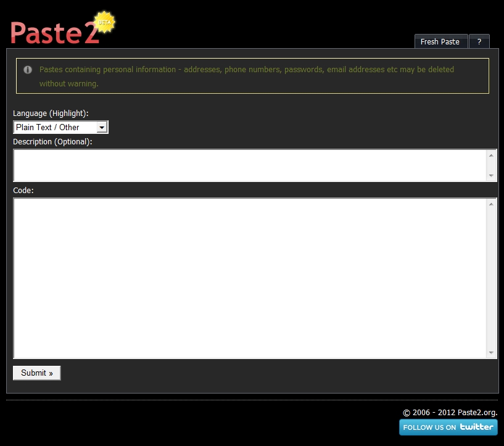The width and height of the screenshot is (504, 446).
Task: Click the Code textarea scrollbar track
Action: pyautogui.click(x=492, y=278)
